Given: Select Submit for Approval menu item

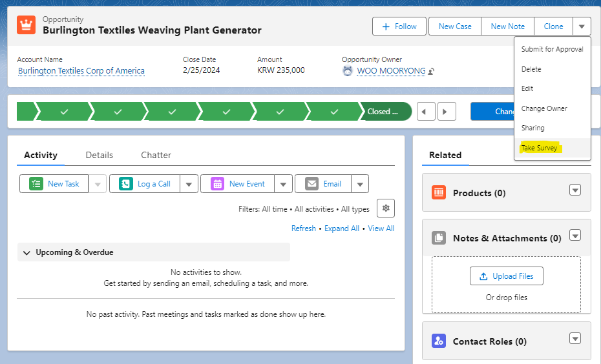Looking at the screenshot, I should pos(552,49).
